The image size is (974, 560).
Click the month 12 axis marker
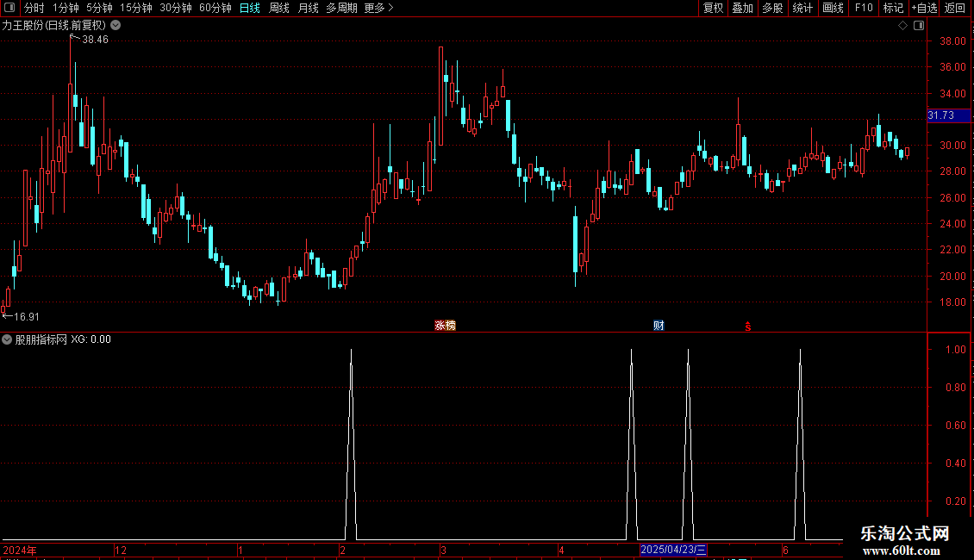pyautogui.click(x=121, y=550)
